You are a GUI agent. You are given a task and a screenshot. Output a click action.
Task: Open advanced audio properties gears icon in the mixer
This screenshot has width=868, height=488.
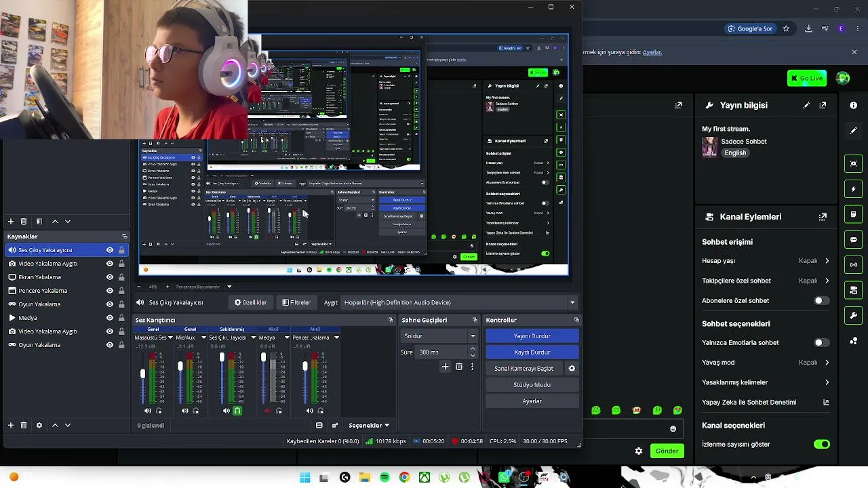pos(334,426)
